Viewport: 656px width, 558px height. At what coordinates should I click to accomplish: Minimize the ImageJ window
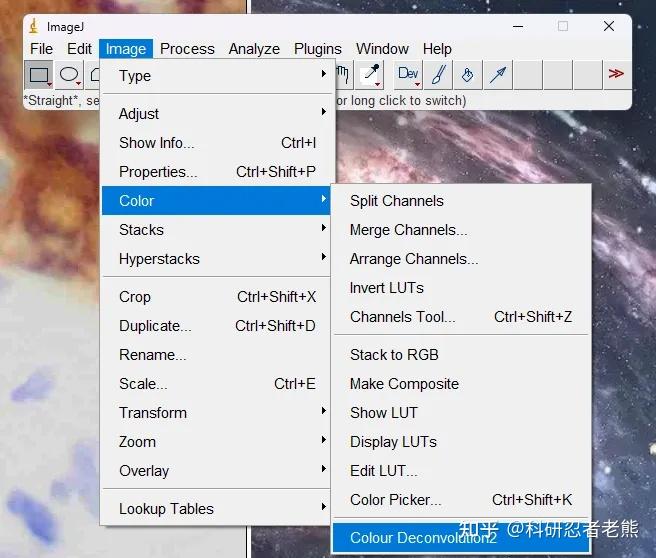tap(518, 26)
